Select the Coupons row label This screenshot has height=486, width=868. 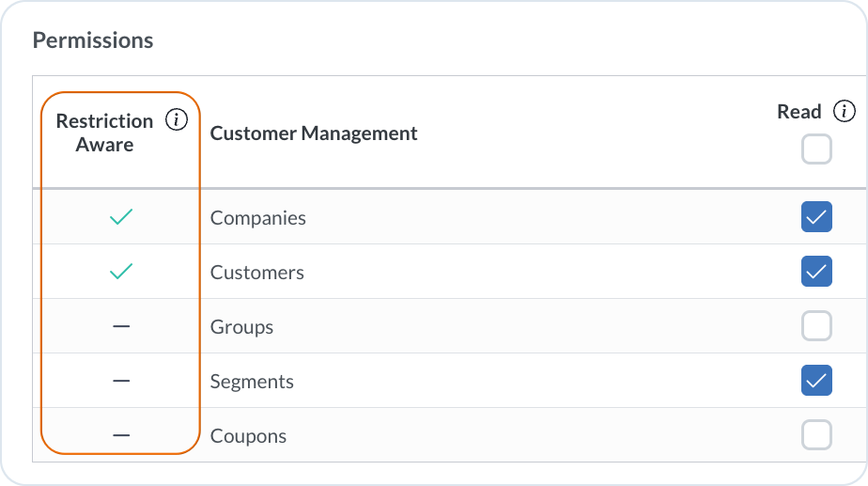point(248,436)
